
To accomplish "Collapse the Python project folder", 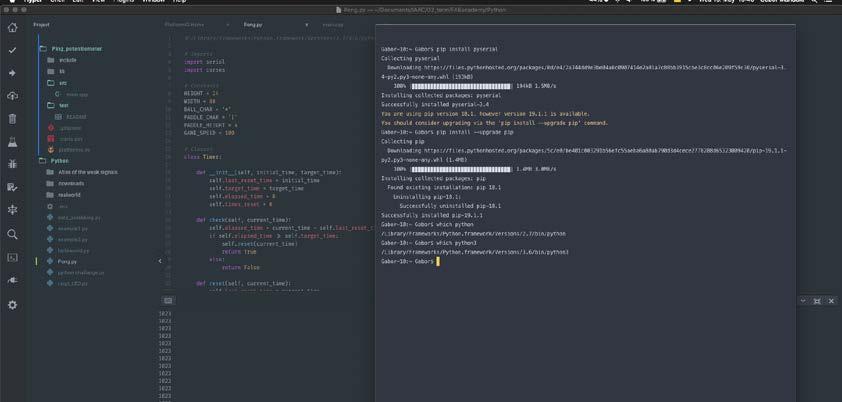I will [x=54, y=161].
